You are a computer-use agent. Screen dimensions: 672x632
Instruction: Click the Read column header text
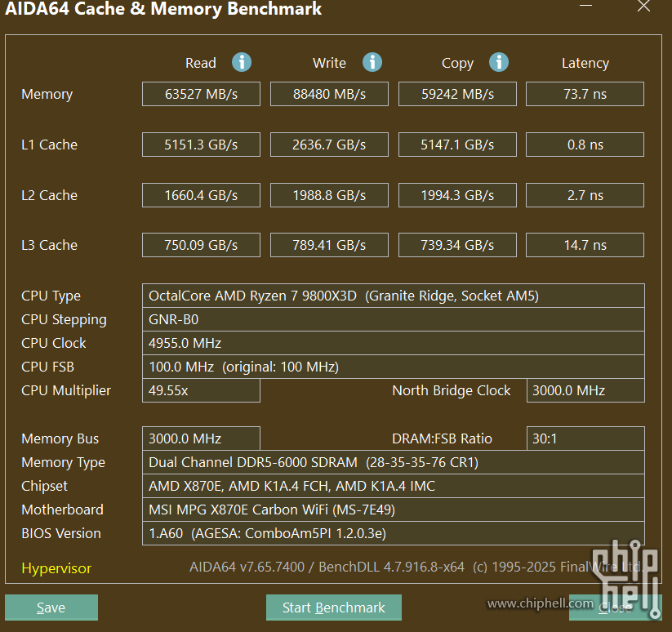coord(201,63)
